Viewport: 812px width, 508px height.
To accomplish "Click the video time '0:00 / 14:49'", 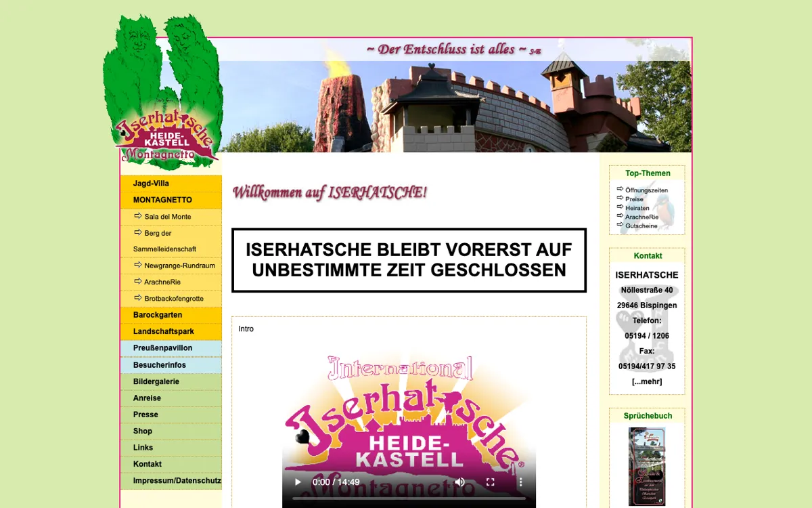I will click(336, 482).
